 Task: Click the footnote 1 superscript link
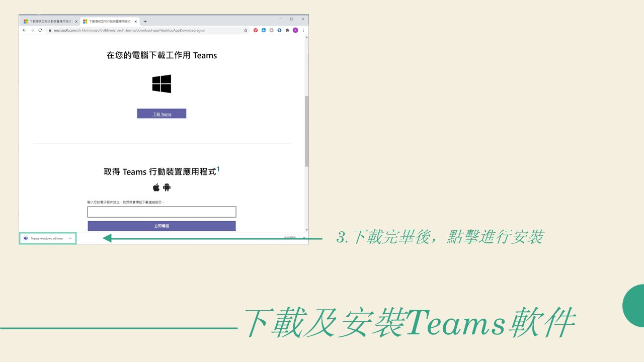[x=218, y=169]
